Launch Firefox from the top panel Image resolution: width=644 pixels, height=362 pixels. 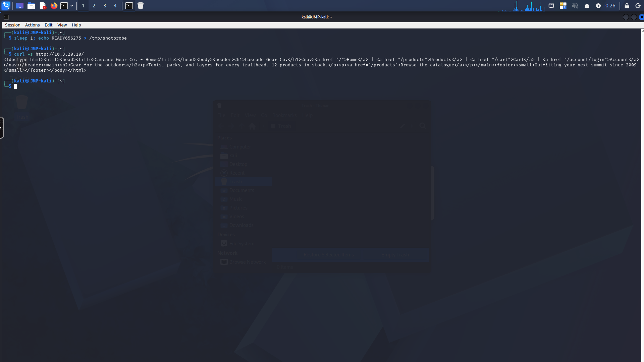pyautogui.click(x=54, y=6)
